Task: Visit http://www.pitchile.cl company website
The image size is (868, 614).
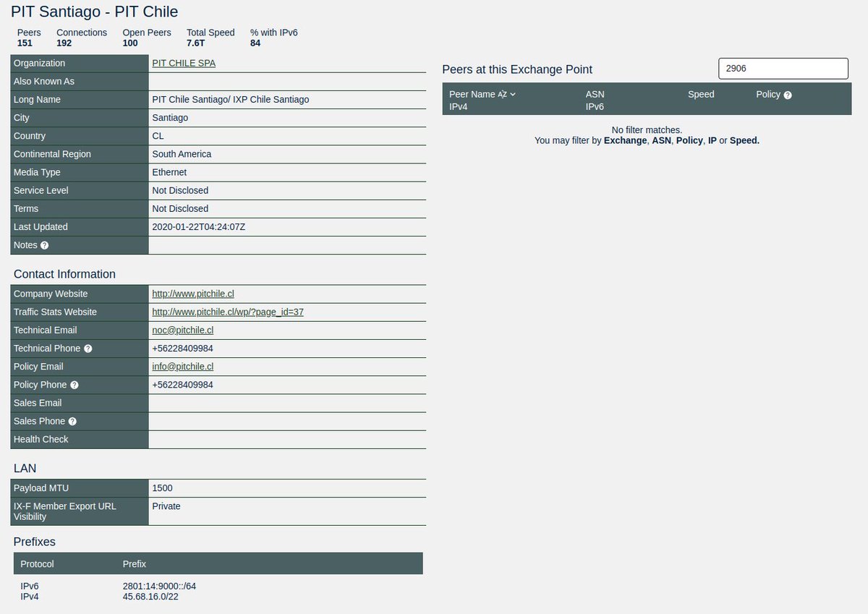Action: (193, 294)
